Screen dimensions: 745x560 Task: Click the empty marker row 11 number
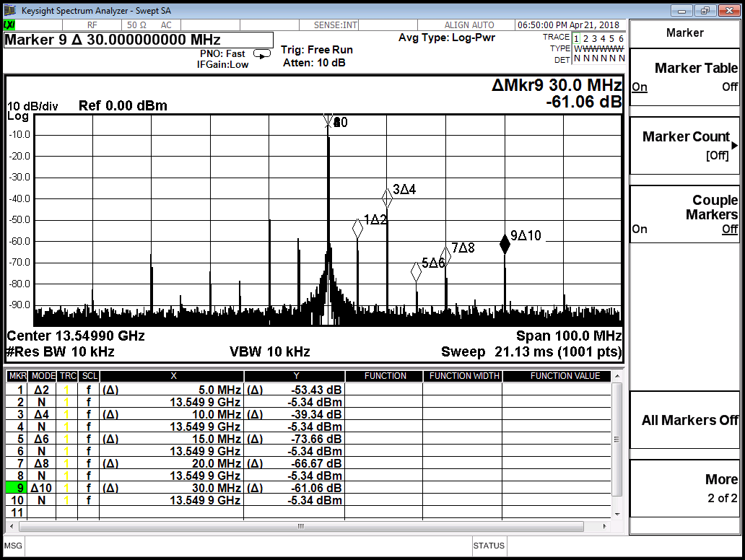pyautogui.click(x=17, y=512)
